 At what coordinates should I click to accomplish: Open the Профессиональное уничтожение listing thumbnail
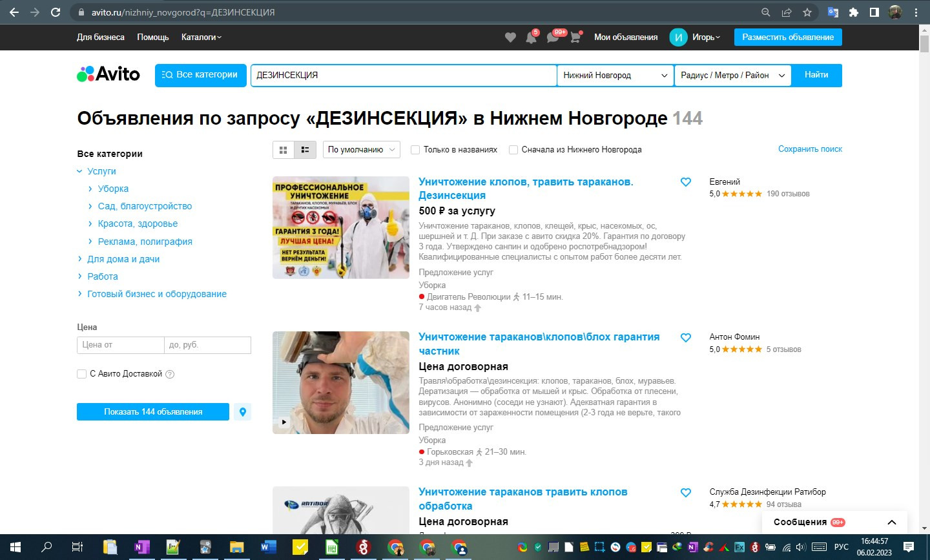[x=341, y=227]
